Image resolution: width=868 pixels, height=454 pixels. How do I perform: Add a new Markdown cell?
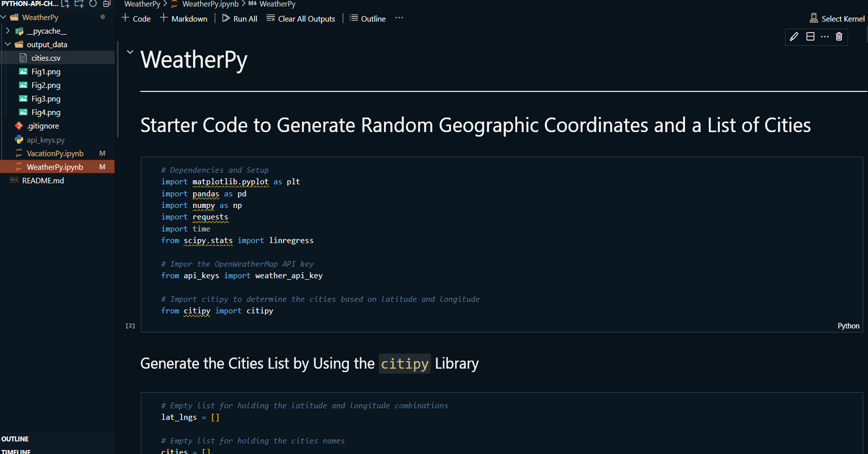(x=184, y=18)
